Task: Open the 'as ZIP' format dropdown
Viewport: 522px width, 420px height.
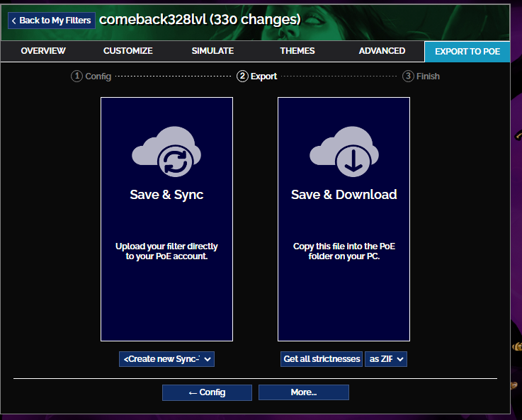Action: [x=386, y=359]
